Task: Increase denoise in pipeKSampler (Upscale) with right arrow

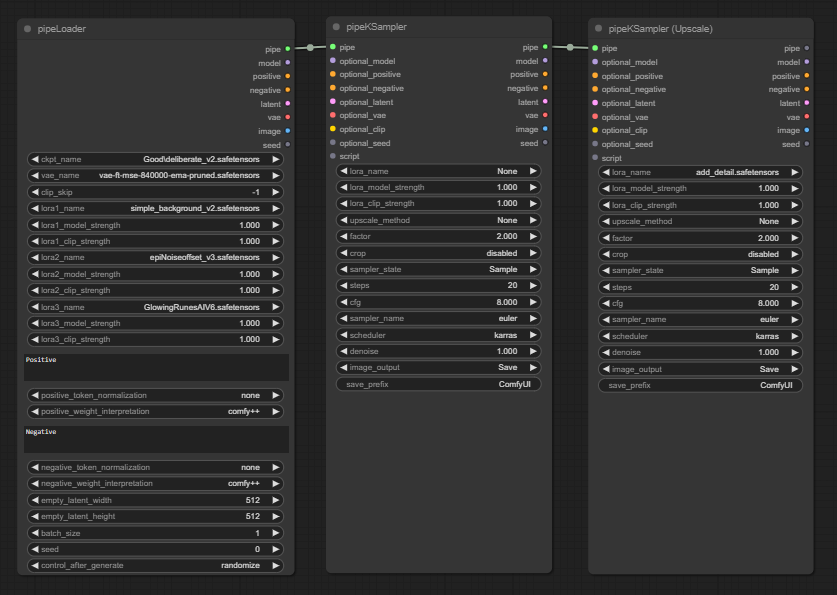Action: point(794,352)
